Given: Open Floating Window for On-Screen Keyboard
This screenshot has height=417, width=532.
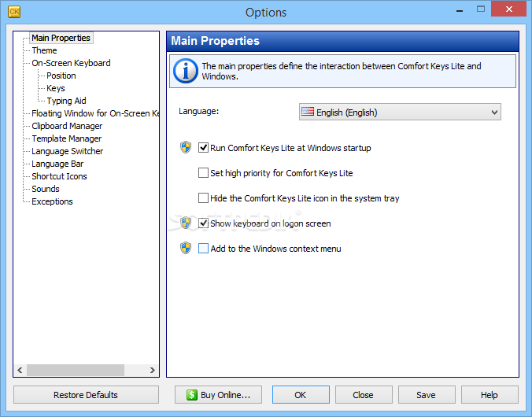Looking at the screenshot, I should [x=95, y=113].
